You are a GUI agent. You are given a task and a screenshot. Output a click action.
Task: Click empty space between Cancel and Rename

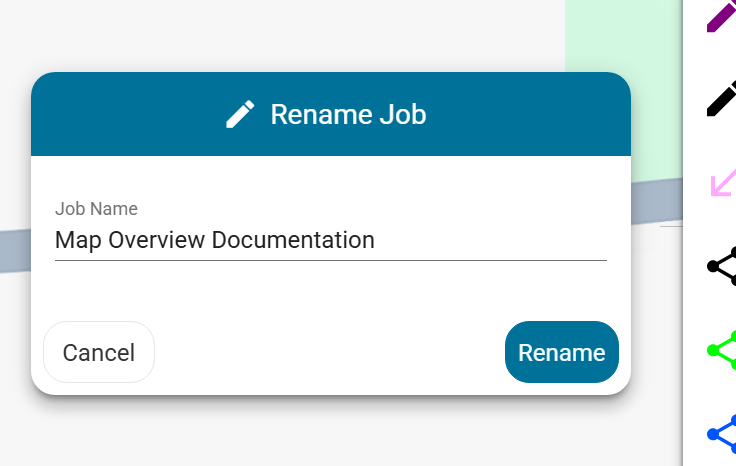[329, 352]
